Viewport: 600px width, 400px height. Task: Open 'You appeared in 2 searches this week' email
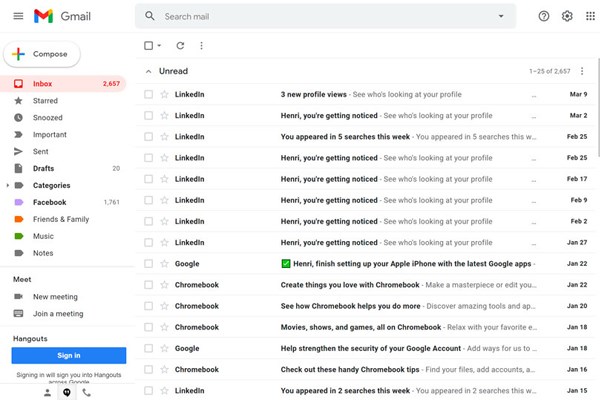point(367,390)
